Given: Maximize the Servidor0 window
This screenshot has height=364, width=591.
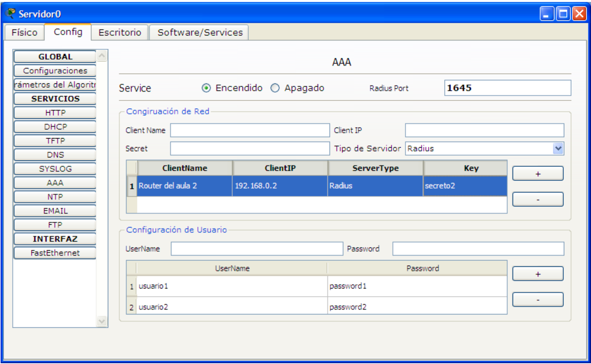Looking at the screenshot, I should click(563, 14).
